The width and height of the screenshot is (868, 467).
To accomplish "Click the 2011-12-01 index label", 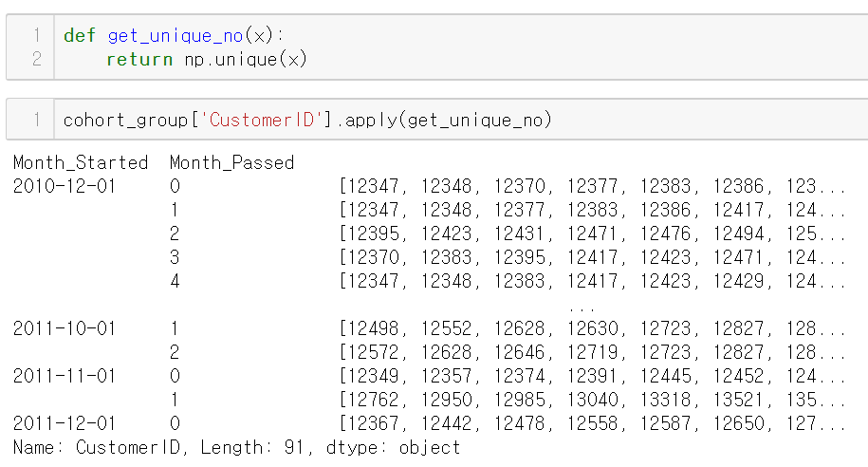I will [65, 423].
